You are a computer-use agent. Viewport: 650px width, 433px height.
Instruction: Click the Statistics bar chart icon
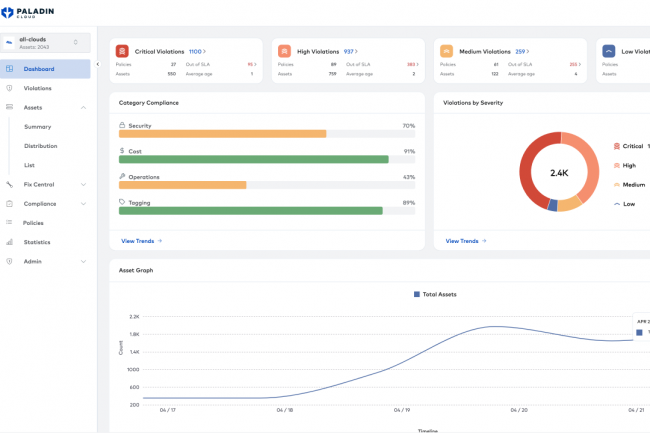[x=9, y=242]
